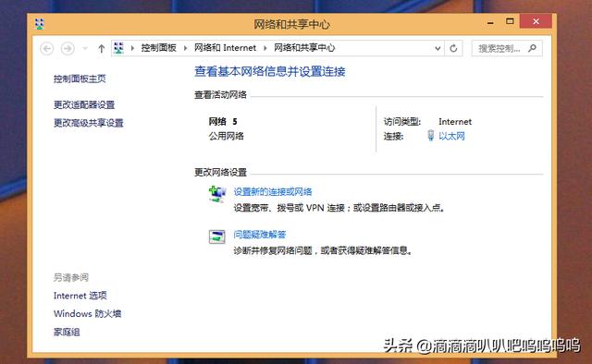The image size is (592, 364).
Task: Refresh the page with the refresh button
Action: pyautogui.click(x=453, y=48)
